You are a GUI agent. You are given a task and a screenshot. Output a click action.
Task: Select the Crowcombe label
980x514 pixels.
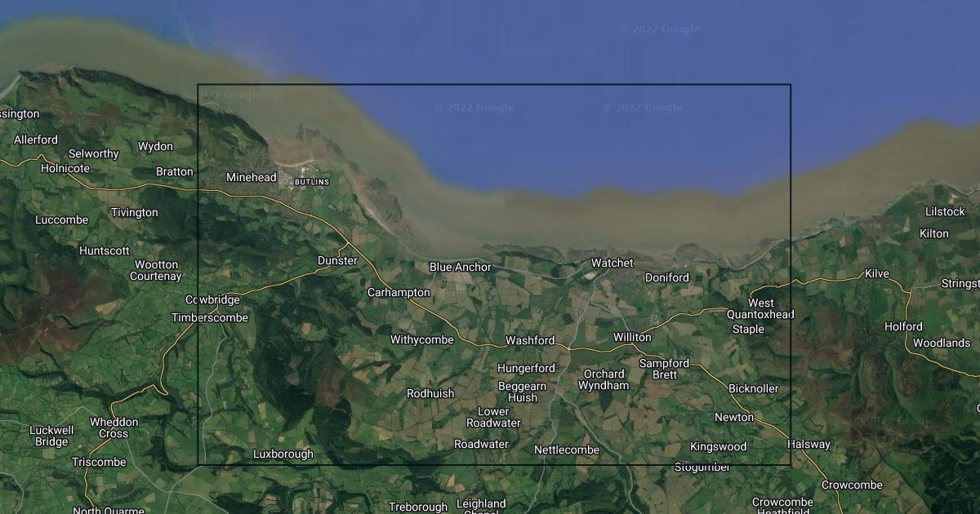(x=852, y=485)
